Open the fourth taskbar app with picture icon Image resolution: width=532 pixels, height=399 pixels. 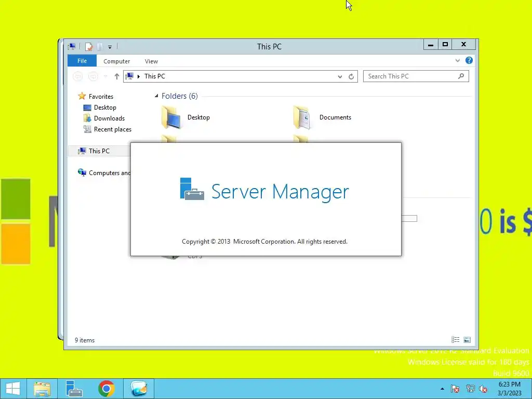pos(139,389)
